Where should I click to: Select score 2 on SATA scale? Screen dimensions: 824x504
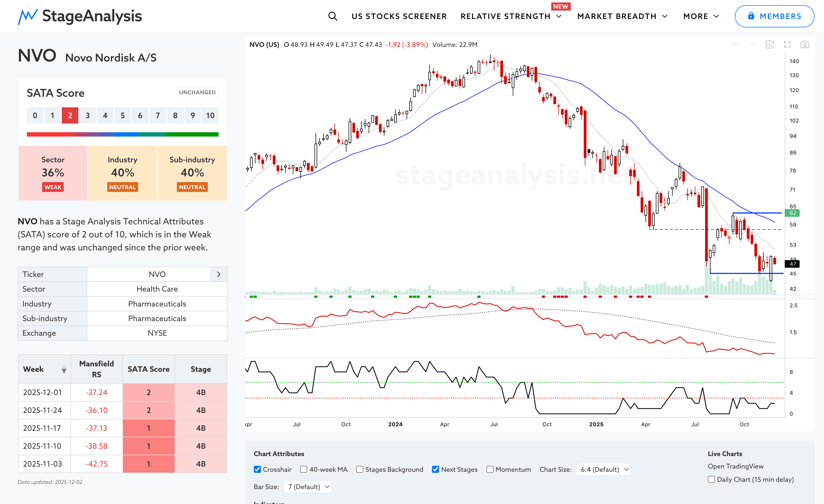click(70, 115)
